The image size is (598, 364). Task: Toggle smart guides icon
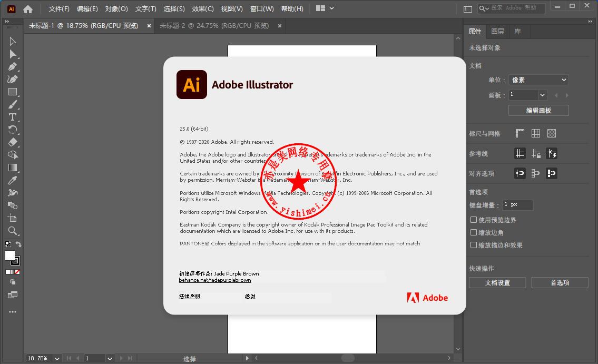coord(552,153)
